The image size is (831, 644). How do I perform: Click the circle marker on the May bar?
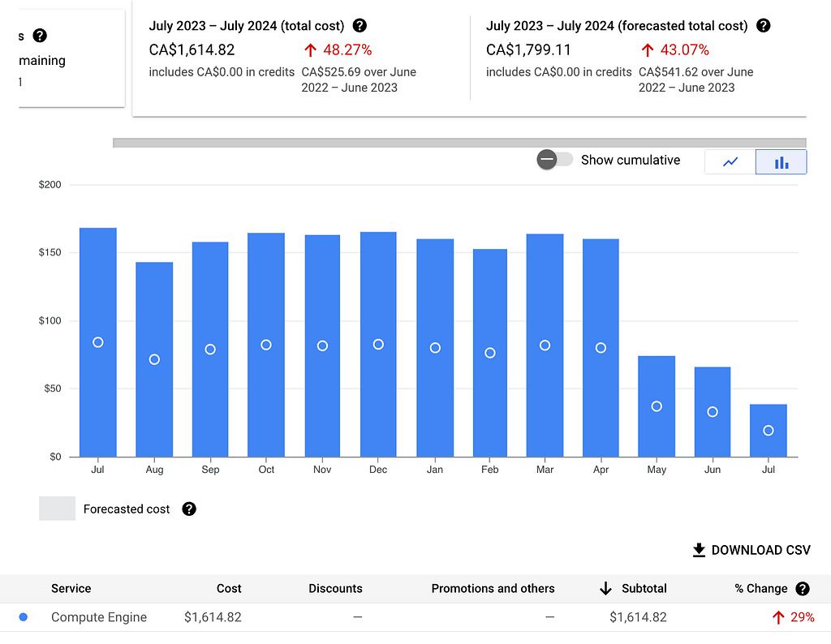[x=657, y=406]
